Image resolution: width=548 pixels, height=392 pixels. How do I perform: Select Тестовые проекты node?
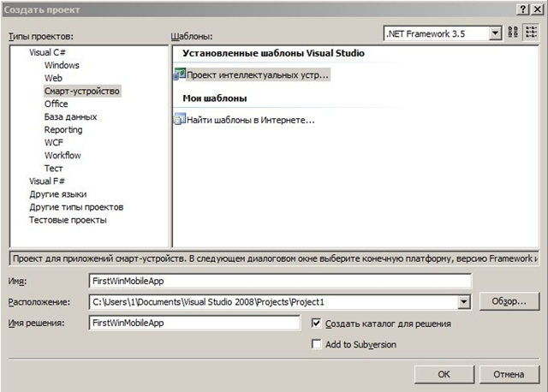[x=68, y=220]
